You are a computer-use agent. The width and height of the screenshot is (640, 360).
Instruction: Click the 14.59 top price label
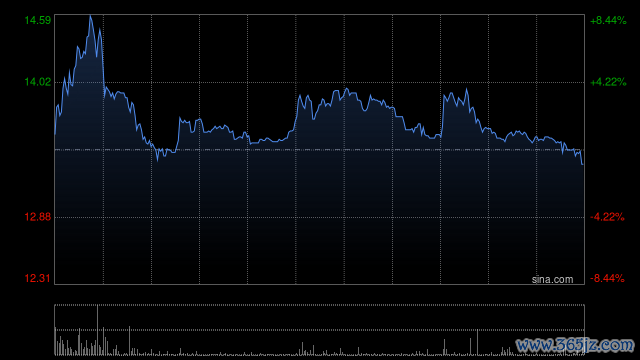(38, 20)
